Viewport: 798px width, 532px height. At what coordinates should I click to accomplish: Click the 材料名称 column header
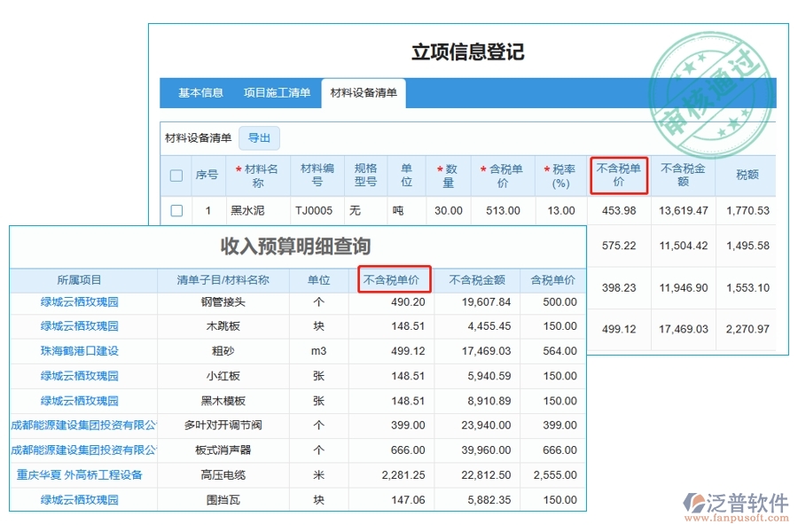click(257, 175)
